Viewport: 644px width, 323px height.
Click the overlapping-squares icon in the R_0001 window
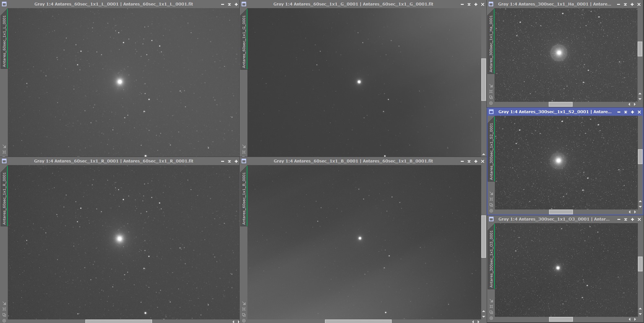(4, 315)
